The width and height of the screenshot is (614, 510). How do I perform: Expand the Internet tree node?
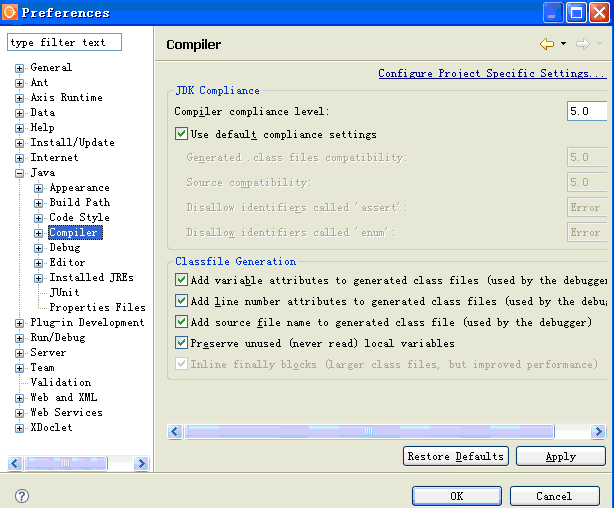coord(19,158)
